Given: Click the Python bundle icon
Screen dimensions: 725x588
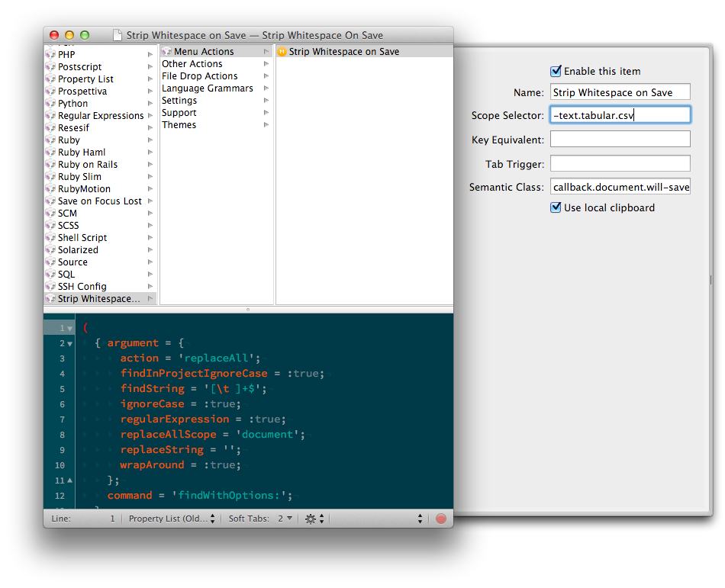Looking at the screenshot, I should [50, 104].
